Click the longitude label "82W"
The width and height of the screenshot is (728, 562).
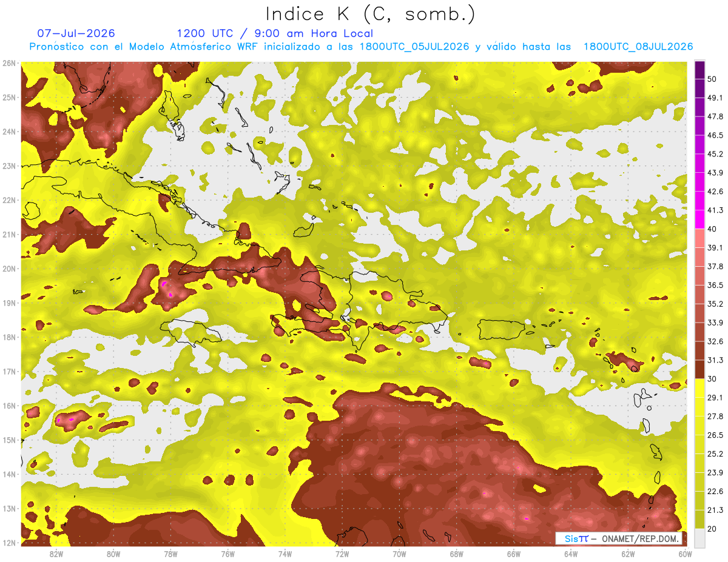click(x=56, y=555)
